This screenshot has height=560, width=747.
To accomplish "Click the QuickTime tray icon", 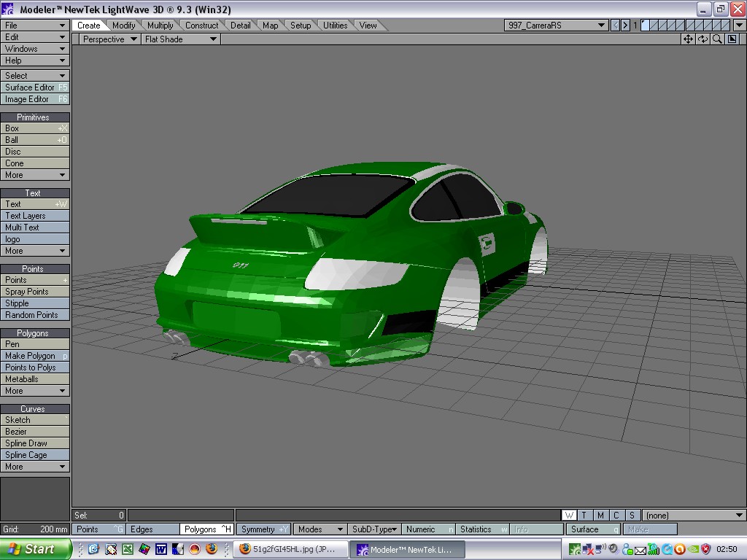I will (x=667, y=549).
